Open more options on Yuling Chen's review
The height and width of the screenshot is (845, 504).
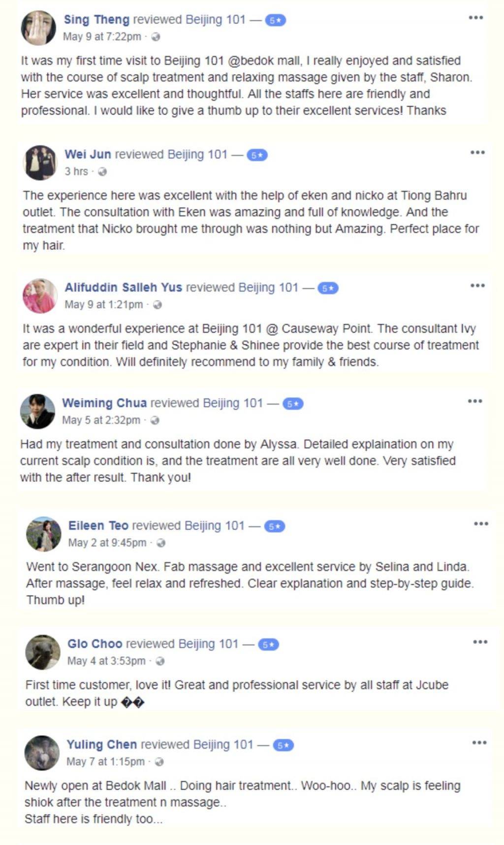coord(479,743)
